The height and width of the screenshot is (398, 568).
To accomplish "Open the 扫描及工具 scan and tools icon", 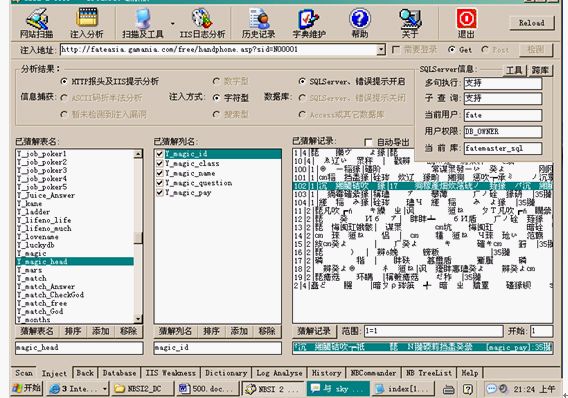I will 143,23.
